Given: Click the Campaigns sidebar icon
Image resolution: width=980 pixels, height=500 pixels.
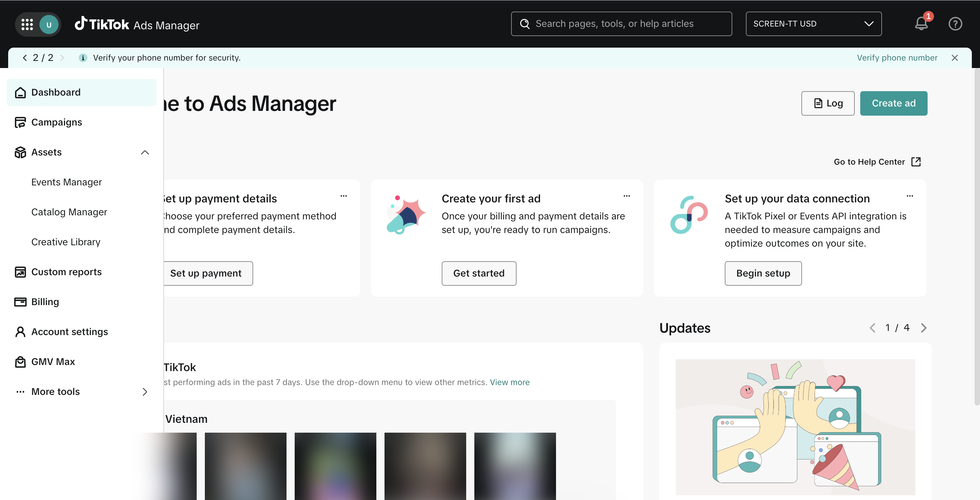Looking at the screenshot, I should click(20, 122).
